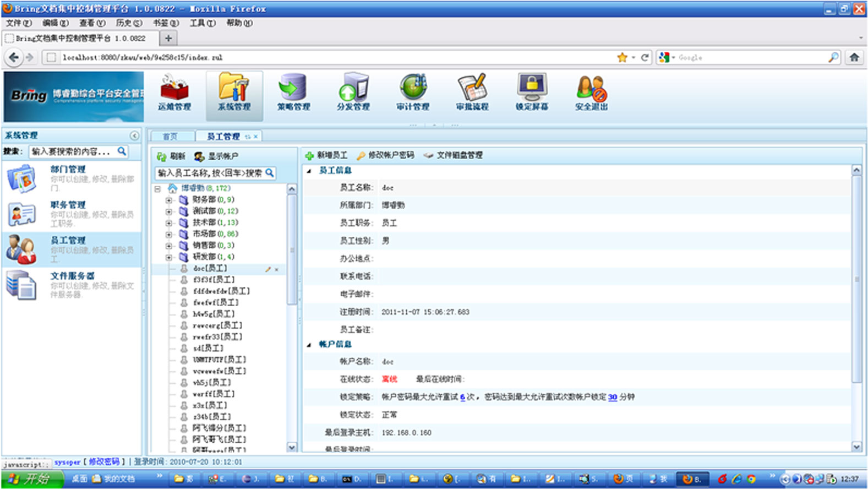Image resolution: width=868 pixels, height=489 pixels.
Task: Expand the 技术部 tree node
Action: click(169, 223)
